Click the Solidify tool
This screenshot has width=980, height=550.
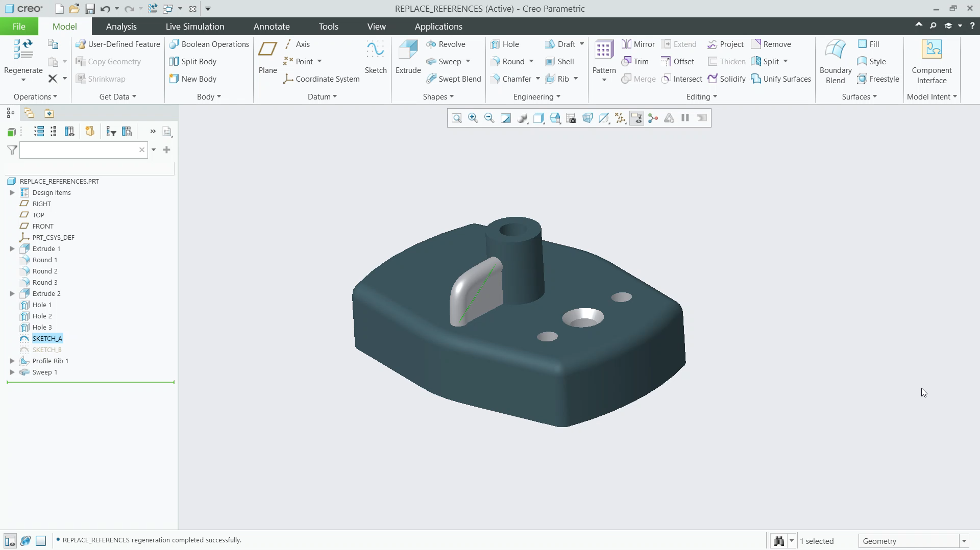pyautogui.click(x=727, y=79)
